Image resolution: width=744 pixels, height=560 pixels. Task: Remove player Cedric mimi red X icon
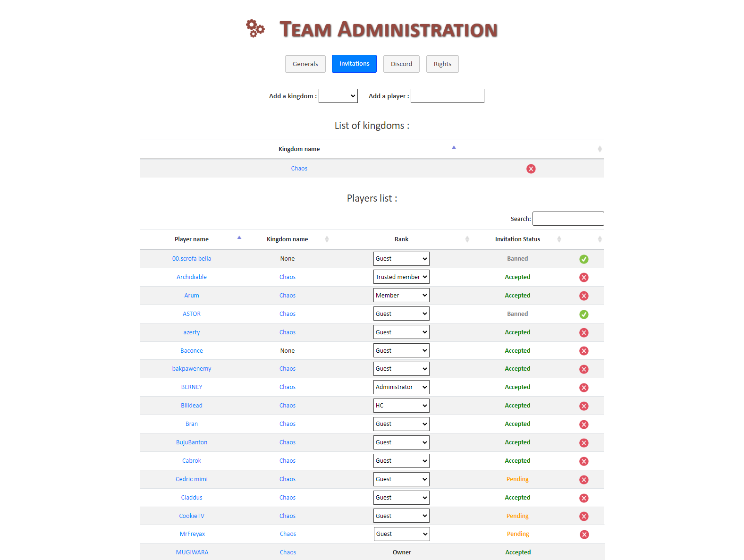coord(584,480)
